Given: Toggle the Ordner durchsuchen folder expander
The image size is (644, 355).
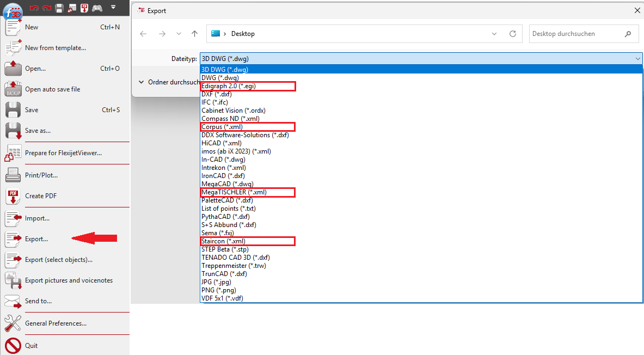Looking at the screenshot, I should 142,82.
